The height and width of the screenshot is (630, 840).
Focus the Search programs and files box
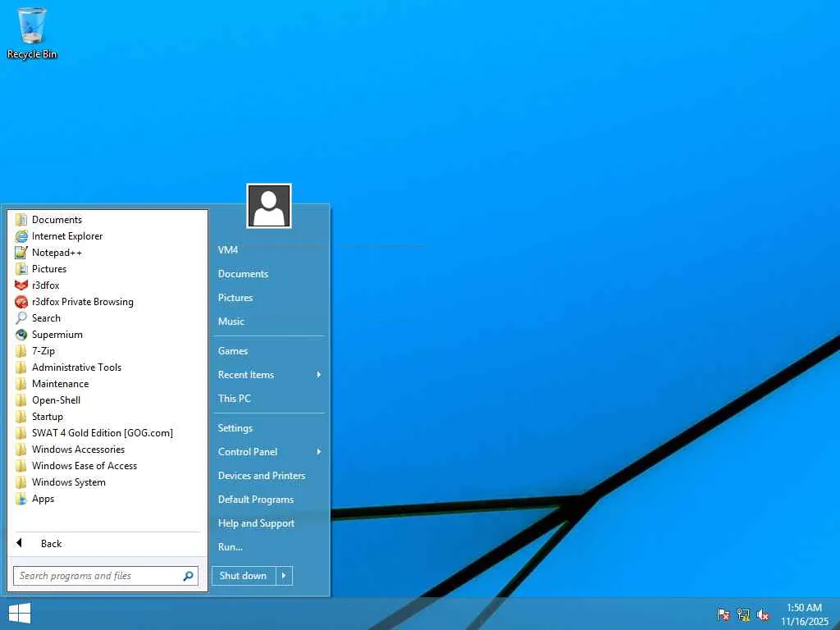[x=106, y=576]
